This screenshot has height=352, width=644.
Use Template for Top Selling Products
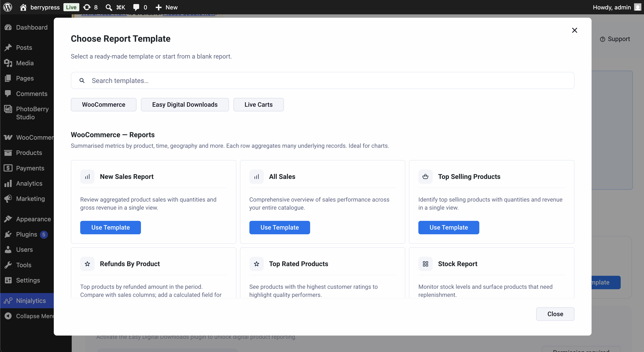pos(449,227)
